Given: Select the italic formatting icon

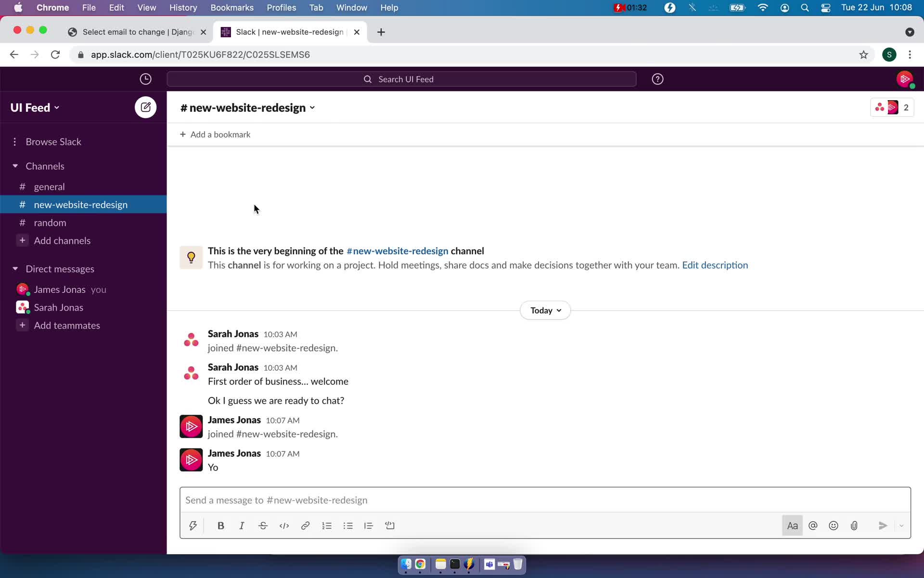Looking at the screenshot, I should point(242,525).
